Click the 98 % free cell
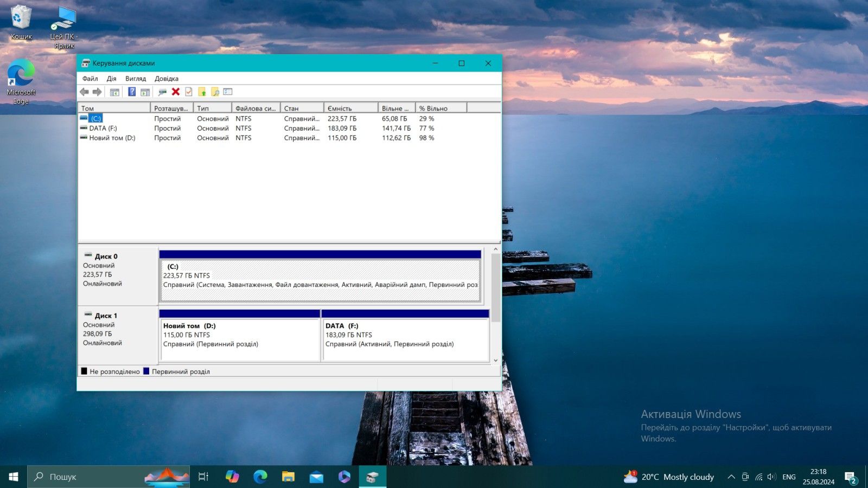 [x=426, y=138]
